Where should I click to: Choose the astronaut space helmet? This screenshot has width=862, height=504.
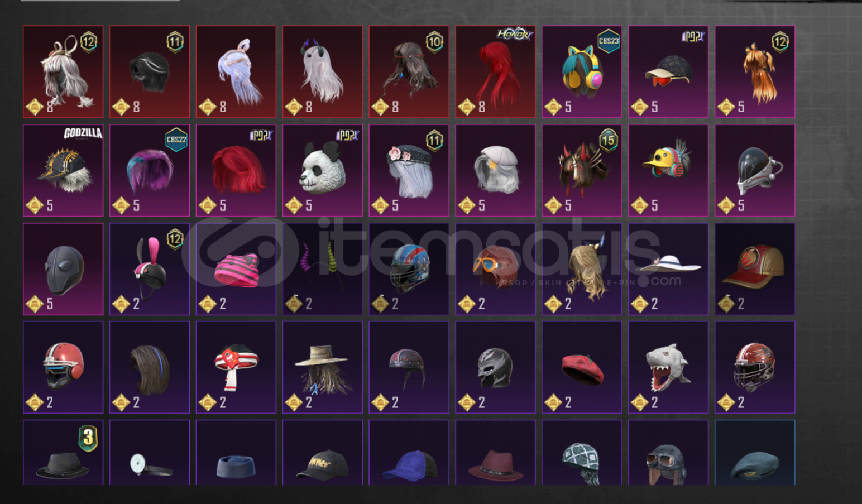click(755, 170)
